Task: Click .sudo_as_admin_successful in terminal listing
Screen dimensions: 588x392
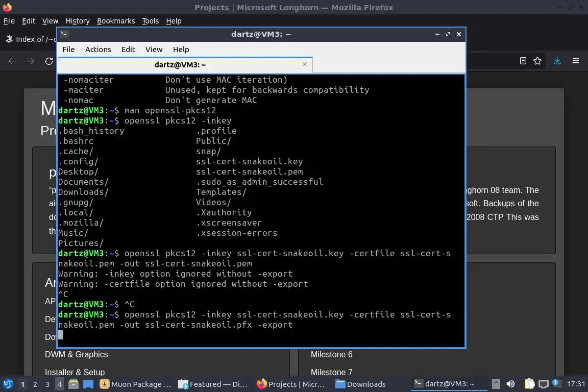Action: [x=259, y=182]
